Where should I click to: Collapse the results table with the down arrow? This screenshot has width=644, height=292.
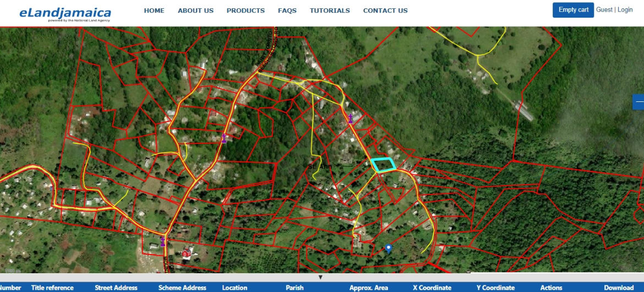321,277
